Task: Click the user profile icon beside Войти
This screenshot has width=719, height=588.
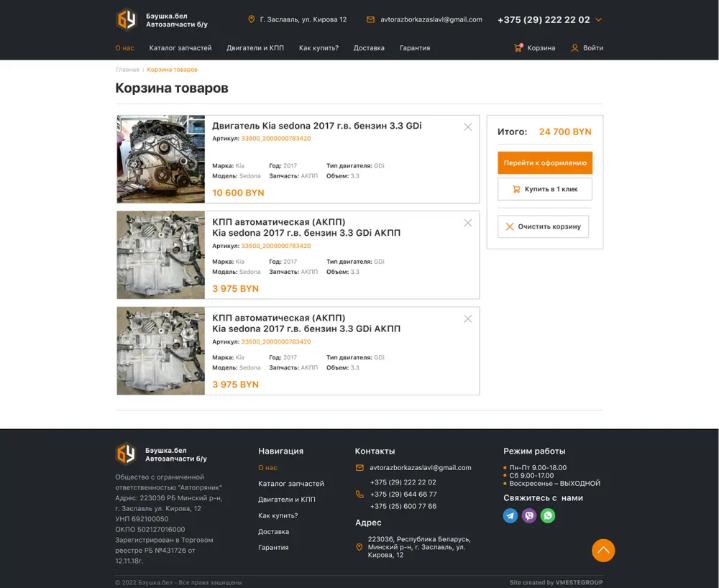Action: pos(574,47)
